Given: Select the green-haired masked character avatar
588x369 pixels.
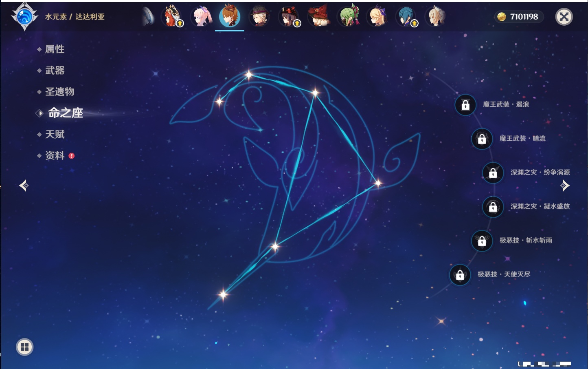Looking at the screenshot, I should point(349,17).
